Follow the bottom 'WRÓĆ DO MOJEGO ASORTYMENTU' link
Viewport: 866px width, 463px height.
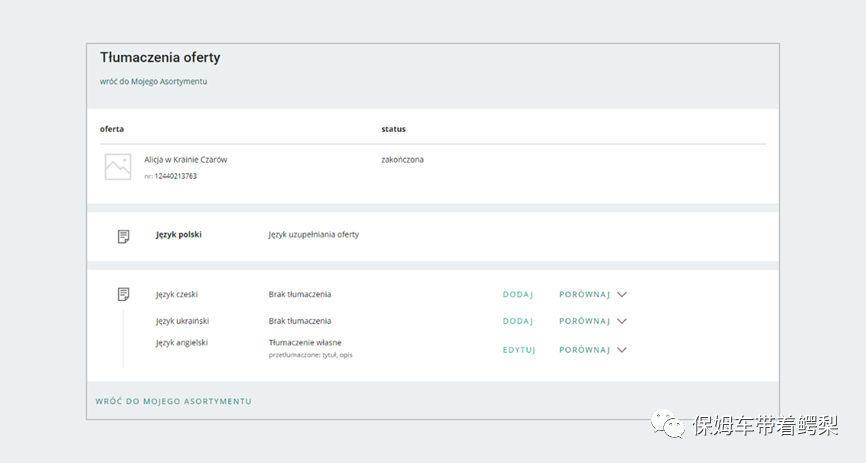(x=173, y=401)
